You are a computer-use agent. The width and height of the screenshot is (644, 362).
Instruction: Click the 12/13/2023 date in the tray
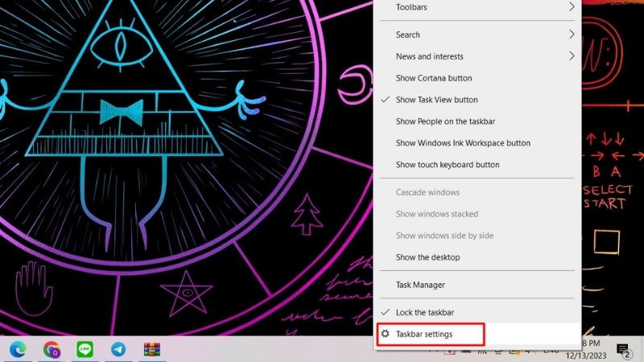point(586,356)
